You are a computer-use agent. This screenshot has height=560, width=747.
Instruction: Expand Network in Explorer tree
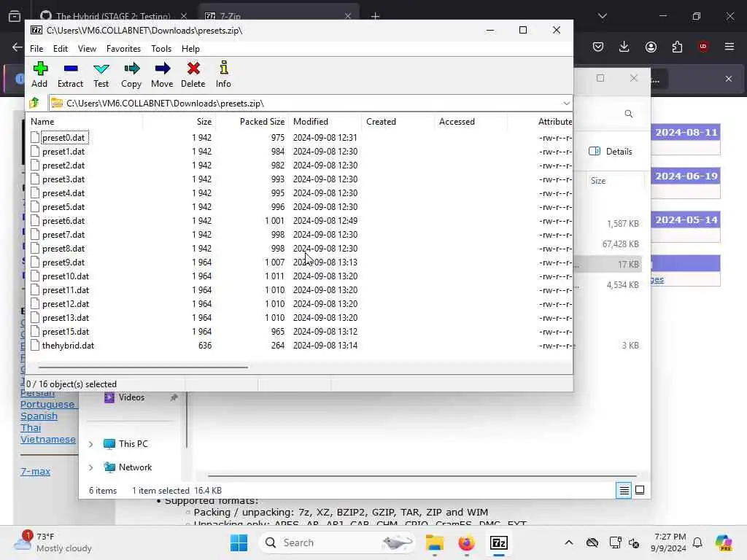(90, 467)
